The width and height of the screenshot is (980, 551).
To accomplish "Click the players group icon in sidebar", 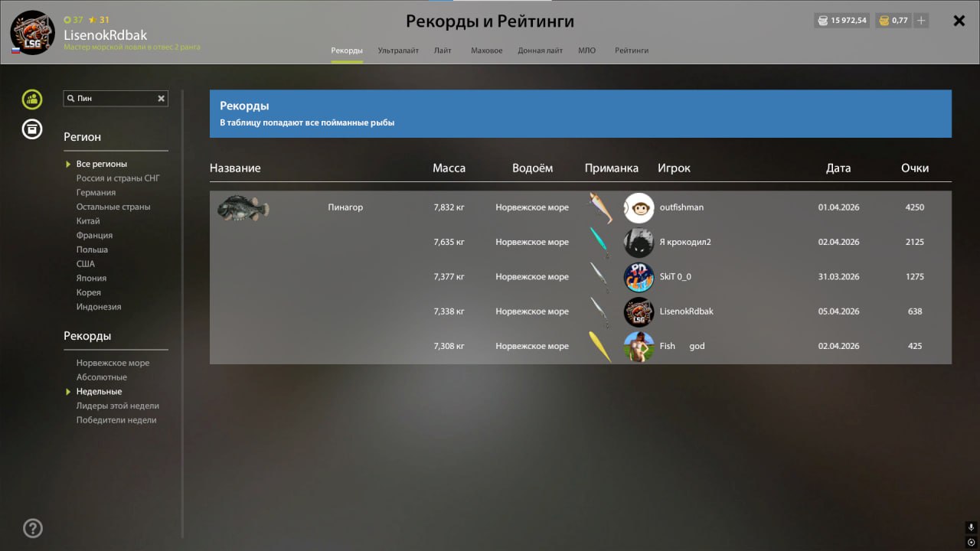I will 32,99.
